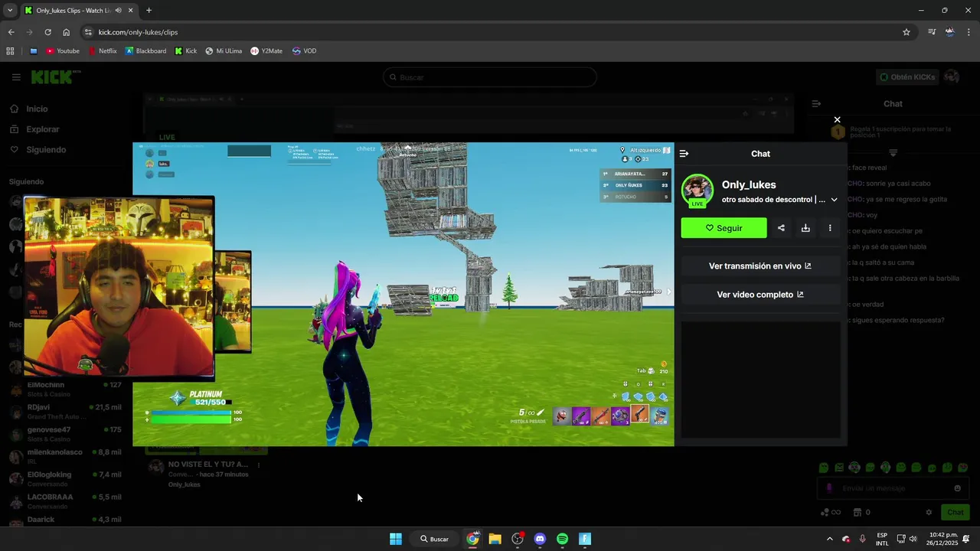Collapse the clip chat panel arrow icon
Image resolution: width=980 pixels, height=551 pixels.
pos(684,154)
